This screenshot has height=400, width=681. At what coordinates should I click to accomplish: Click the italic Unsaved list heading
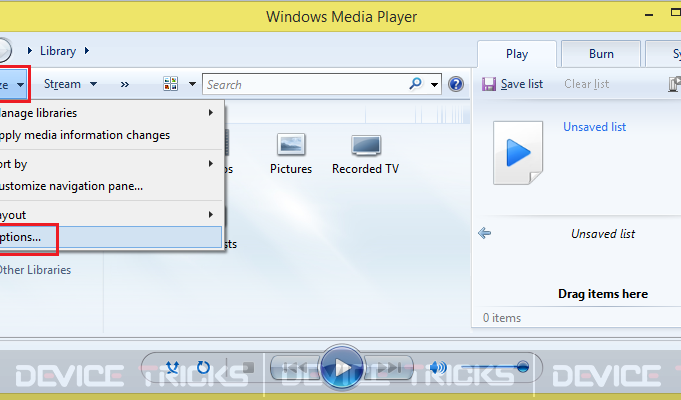point(602,234)
